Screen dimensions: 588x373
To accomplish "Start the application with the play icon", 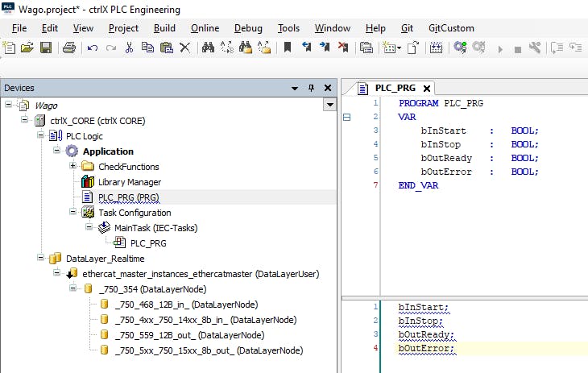I will click(500, 49).
